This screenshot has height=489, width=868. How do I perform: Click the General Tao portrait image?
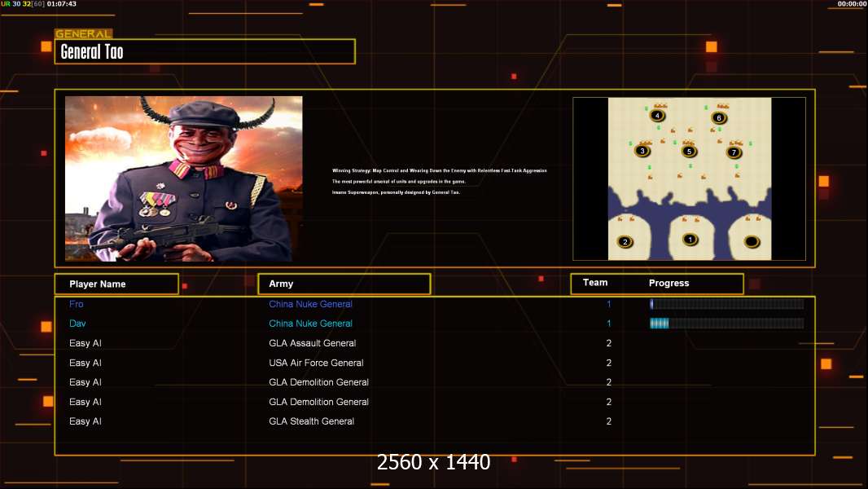click(x=184, y=178)
